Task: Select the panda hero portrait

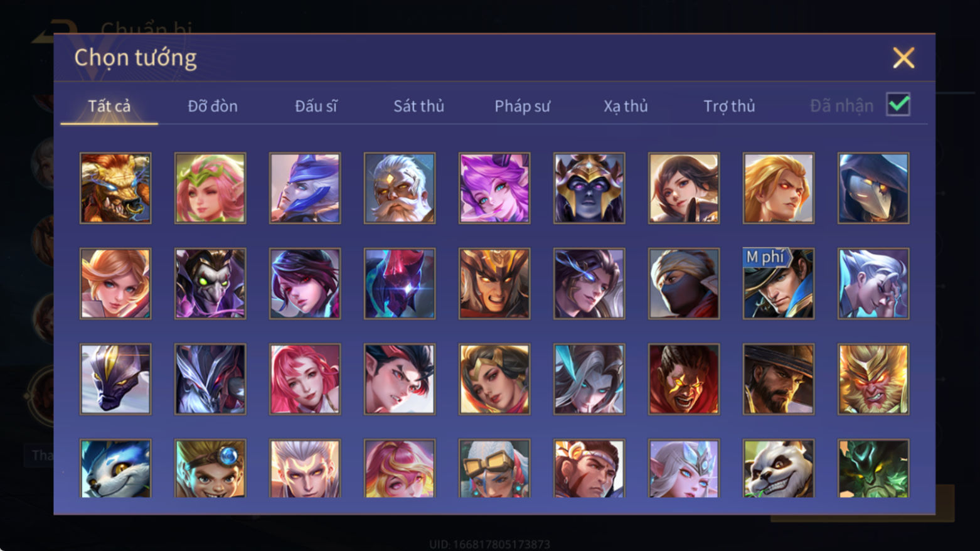Action: (x=779, y=468)
